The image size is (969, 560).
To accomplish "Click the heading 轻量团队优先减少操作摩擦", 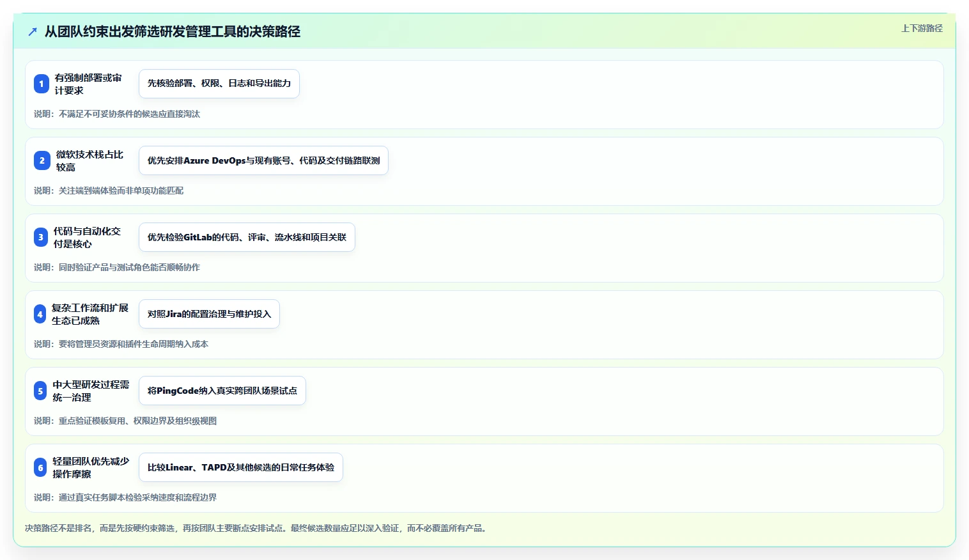I will [x=91, y=467].
